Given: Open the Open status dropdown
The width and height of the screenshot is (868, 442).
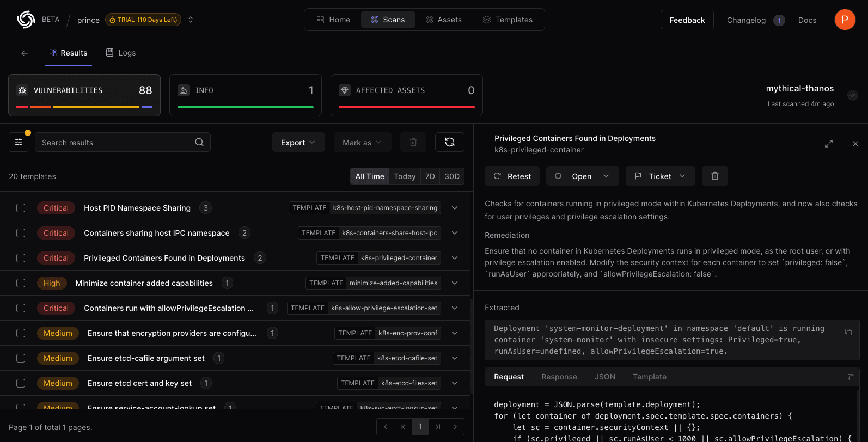Looking at the screenshot, I should click(x=582, y=176).
